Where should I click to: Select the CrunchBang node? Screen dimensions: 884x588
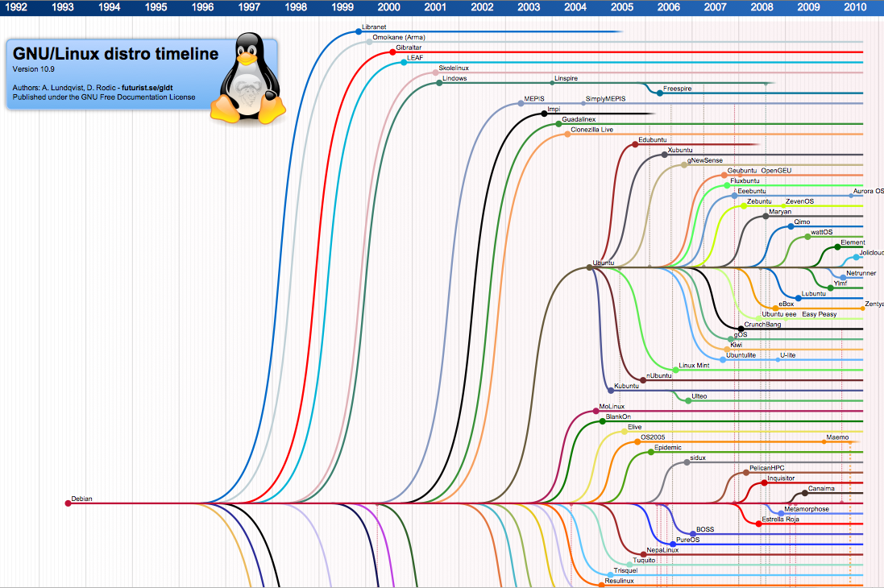pyautogui.click(x=741, y=329)
